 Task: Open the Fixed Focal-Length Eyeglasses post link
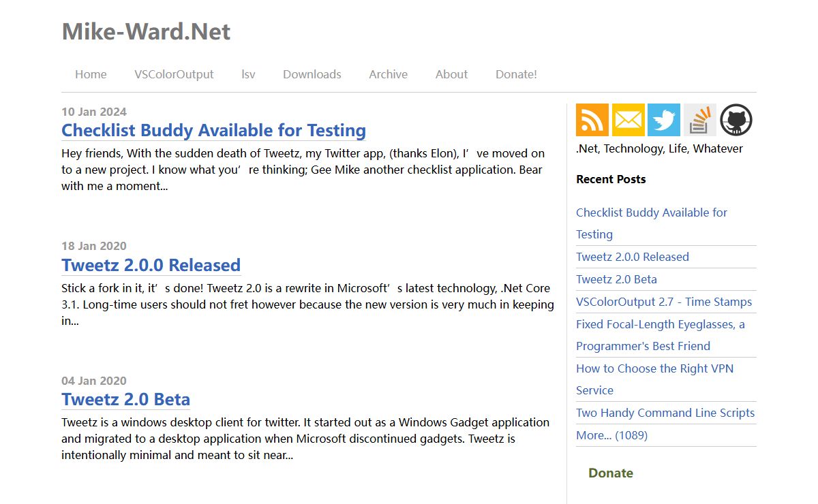click(661, 335)
